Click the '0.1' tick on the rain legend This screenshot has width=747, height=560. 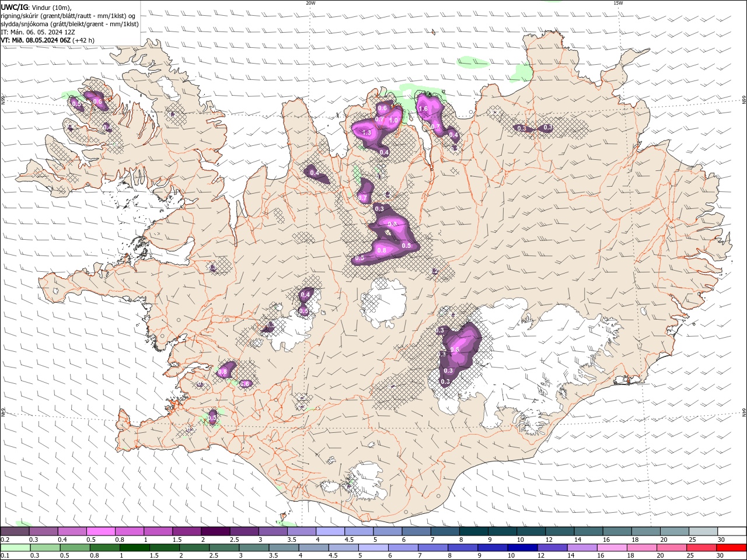tap(5, 556)
